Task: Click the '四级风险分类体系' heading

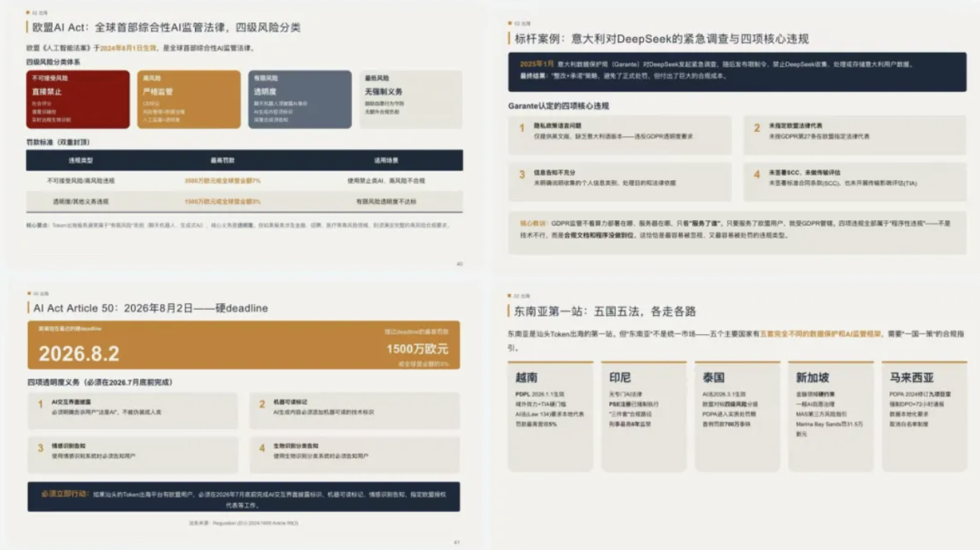Action: coord(53,62)
